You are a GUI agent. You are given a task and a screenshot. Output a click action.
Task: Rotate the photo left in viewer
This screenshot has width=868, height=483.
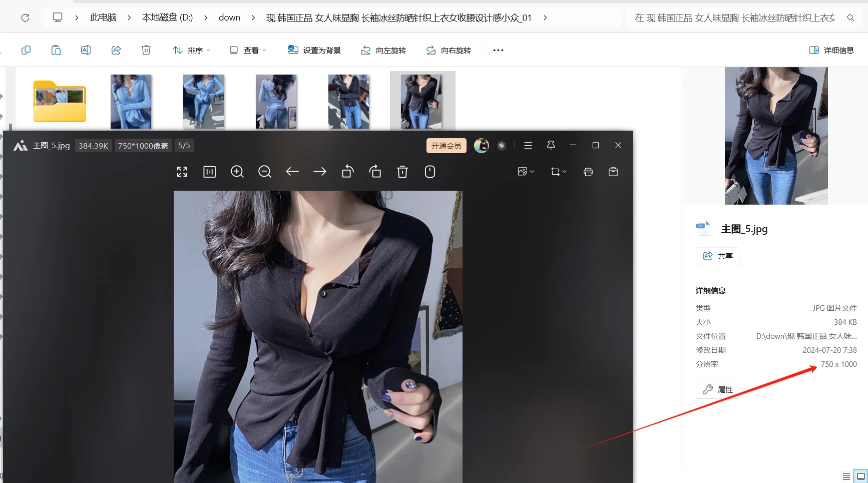pos(347,171)
